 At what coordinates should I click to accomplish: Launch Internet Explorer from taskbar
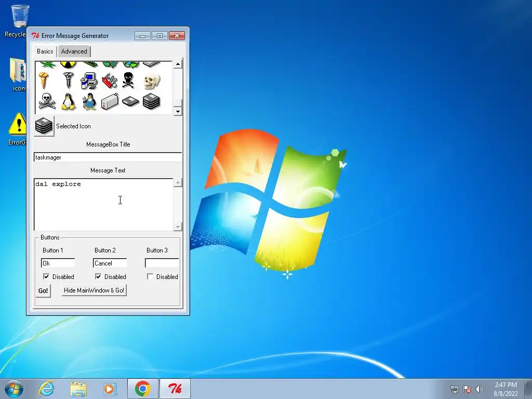(46, 389)
